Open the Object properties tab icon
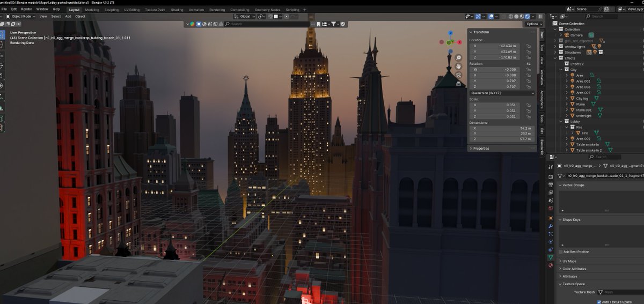Image resolution: width=644 pixels, height=304 pixels. [551, 218]
